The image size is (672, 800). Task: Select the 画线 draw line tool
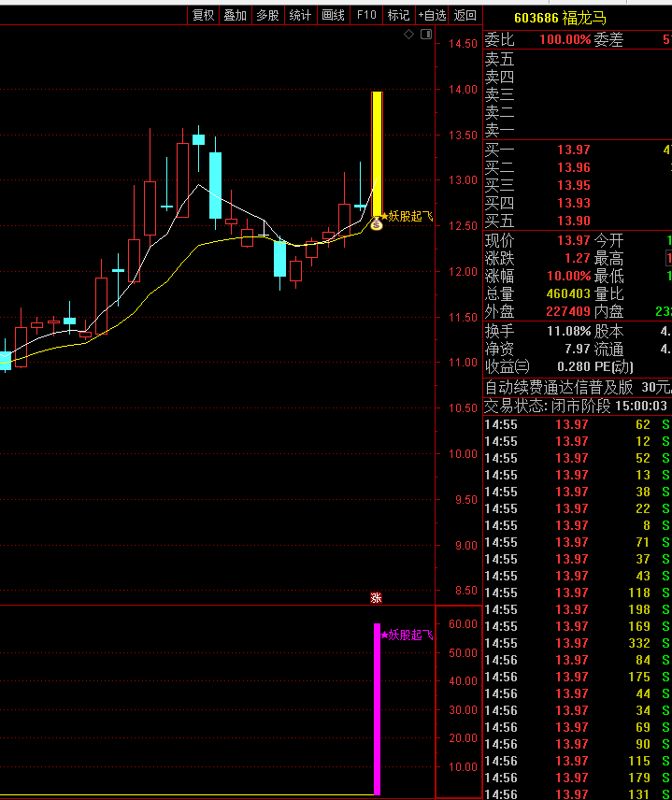point(333,15)
